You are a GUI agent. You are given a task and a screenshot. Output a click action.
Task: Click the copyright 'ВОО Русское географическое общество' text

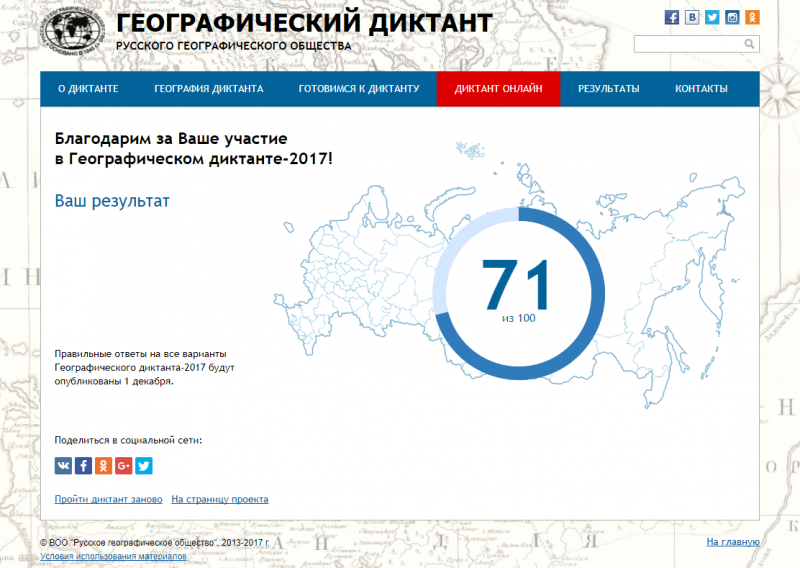(x=155, y=542)
